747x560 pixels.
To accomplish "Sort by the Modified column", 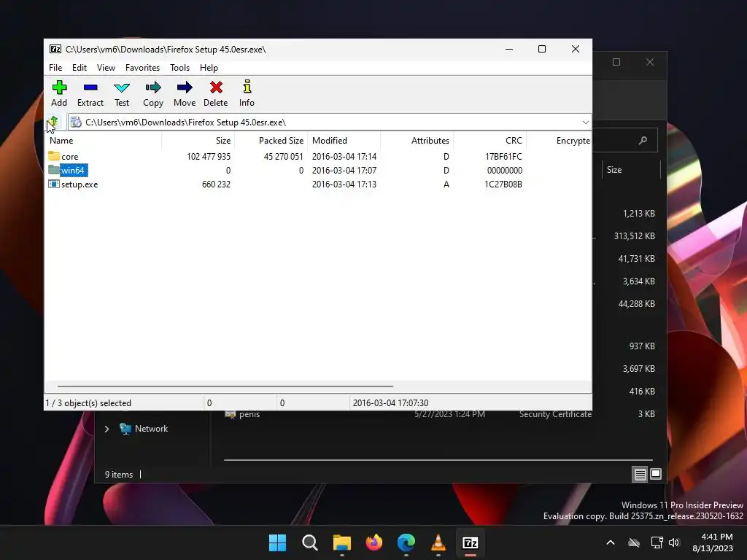I will pyautogui.click(x=344, y=141).
